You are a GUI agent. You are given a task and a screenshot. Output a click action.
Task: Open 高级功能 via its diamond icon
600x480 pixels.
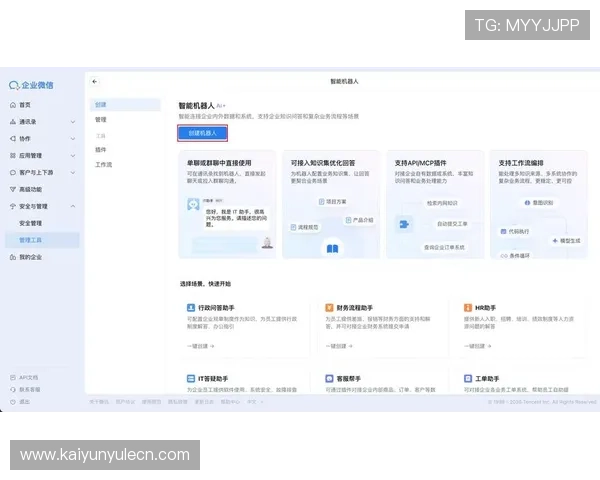click(13, 189)
